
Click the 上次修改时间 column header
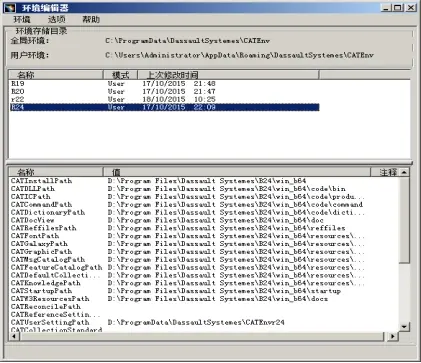228,75
